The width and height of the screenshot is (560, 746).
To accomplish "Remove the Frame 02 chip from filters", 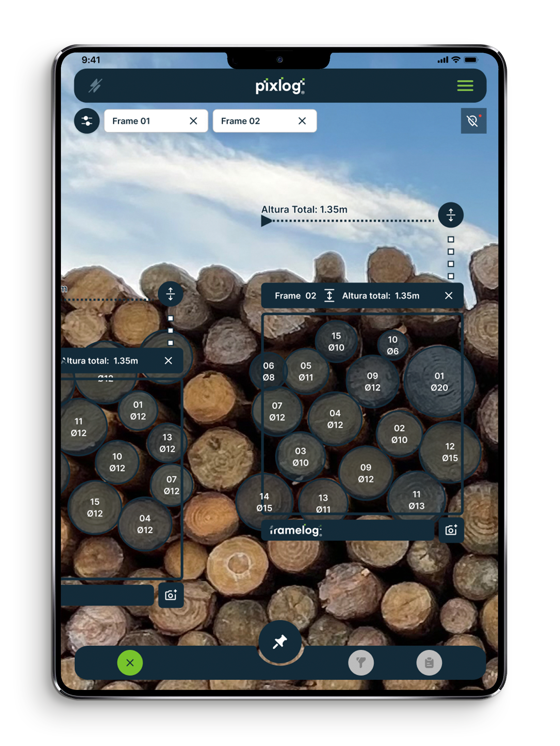I will tap(302, 121).
